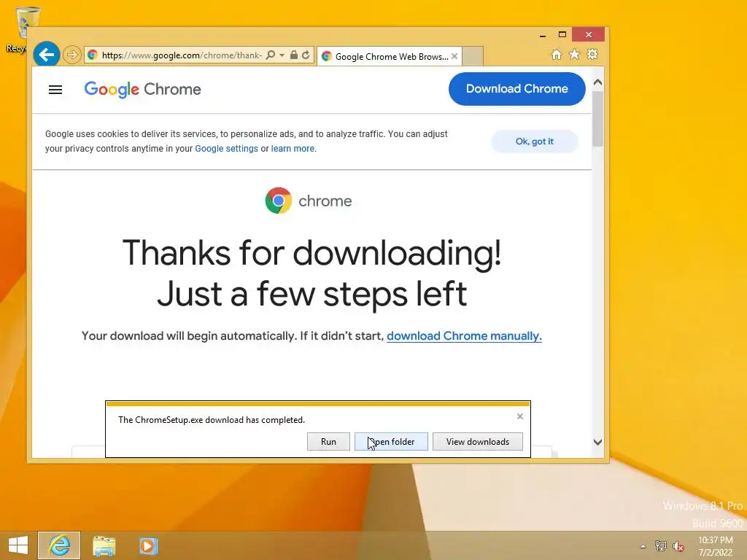Click the search magnifier in address bar
This screenshot has width=747, height=560.
point(270,55)
